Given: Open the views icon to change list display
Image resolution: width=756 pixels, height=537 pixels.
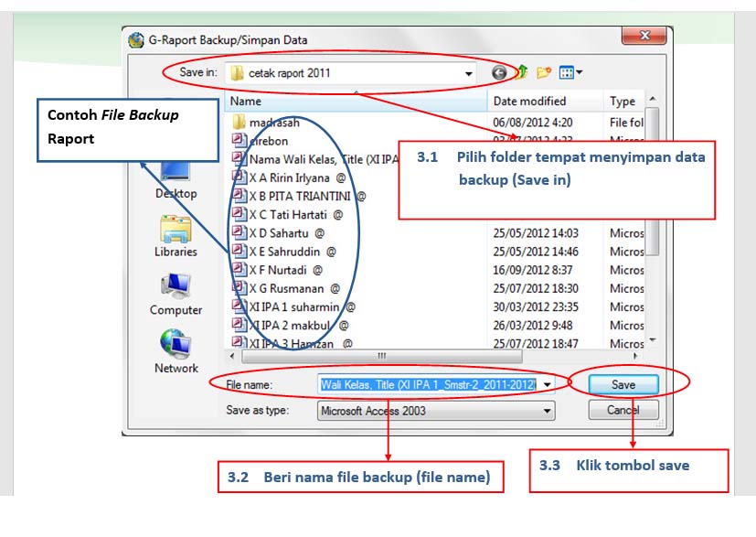Looking at the screenshot, I should 566,71.
